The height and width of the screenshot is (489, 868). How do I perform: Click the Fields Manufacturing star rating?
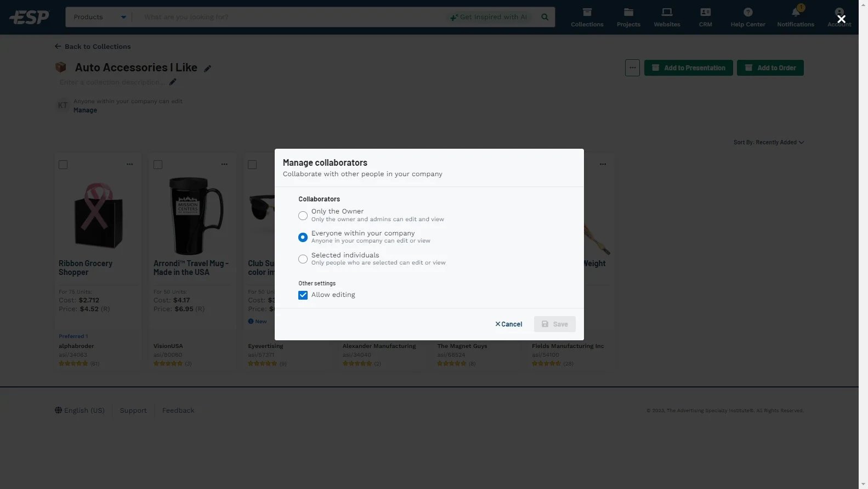pos(547,363)
